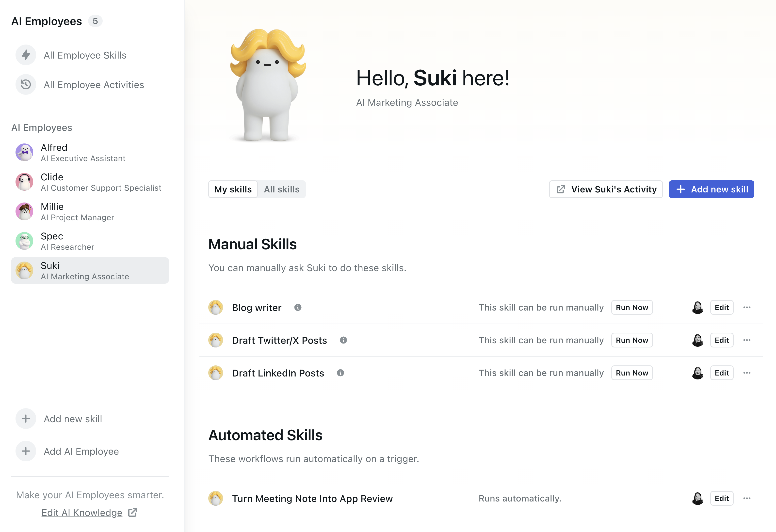The image size is (776, 532).
Task: Click Manual Skills section heading
Action: [252, 244]
